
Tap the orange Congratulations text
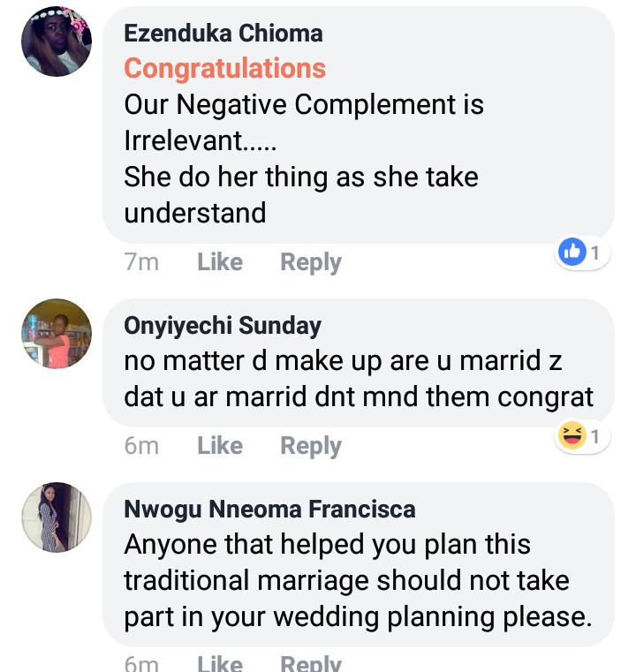tap(224, 68)
